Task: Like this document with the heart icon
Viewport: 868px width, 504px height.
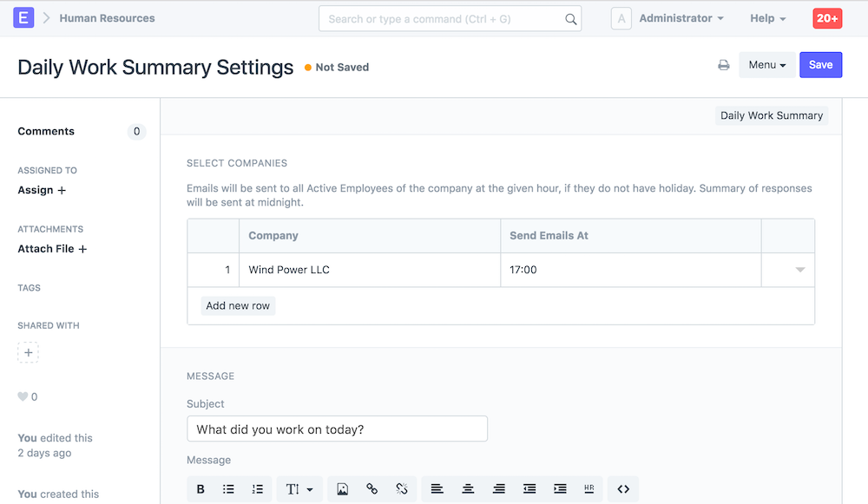Action: (23, 397)
